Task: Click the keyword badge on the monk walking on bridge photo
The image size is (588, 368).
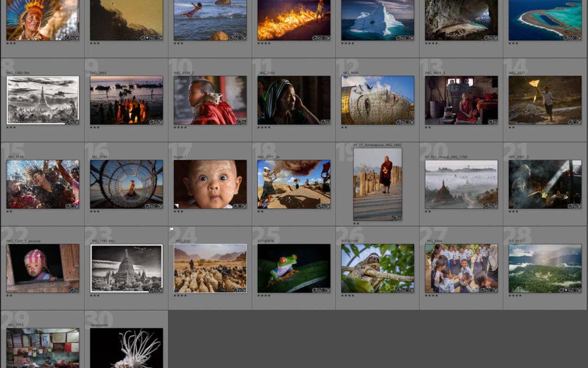Action: pos(394,218)
